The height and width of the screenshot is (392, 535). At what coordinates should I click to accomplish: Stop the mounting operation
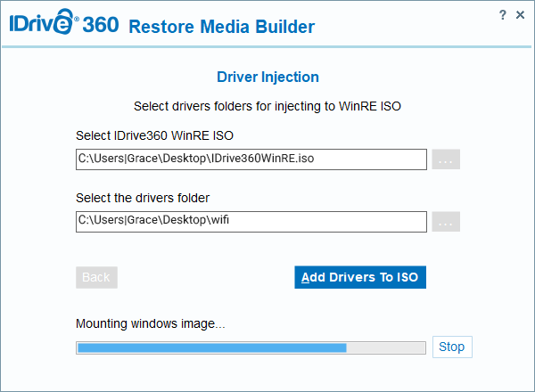(452, 347)
